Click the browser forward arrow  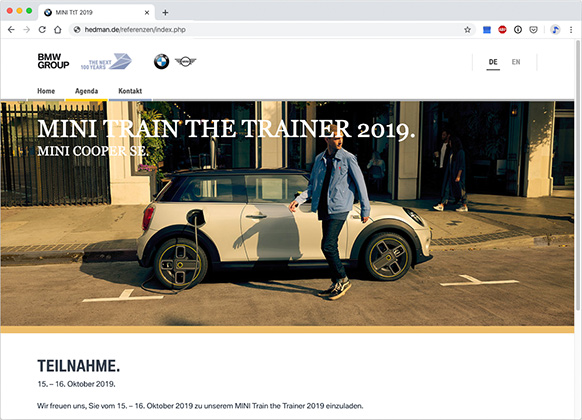[x=27, y=30]
